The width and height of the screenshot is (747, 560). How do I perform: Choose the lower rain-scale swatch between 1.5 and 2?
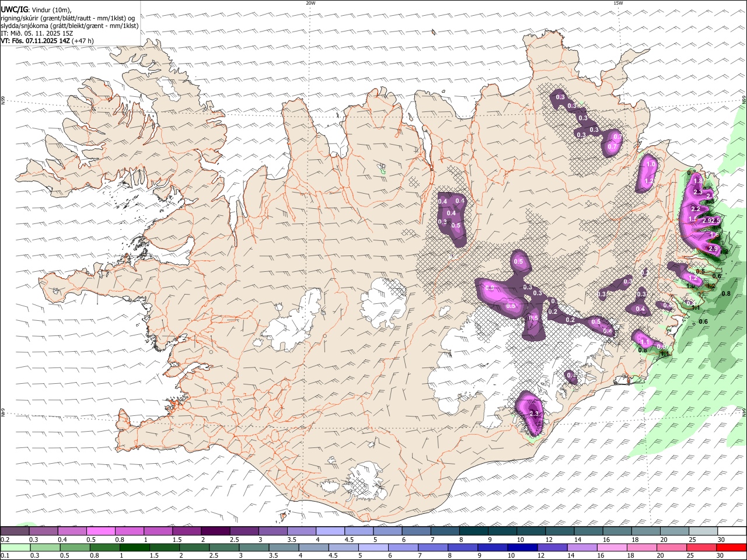(163, 547)
